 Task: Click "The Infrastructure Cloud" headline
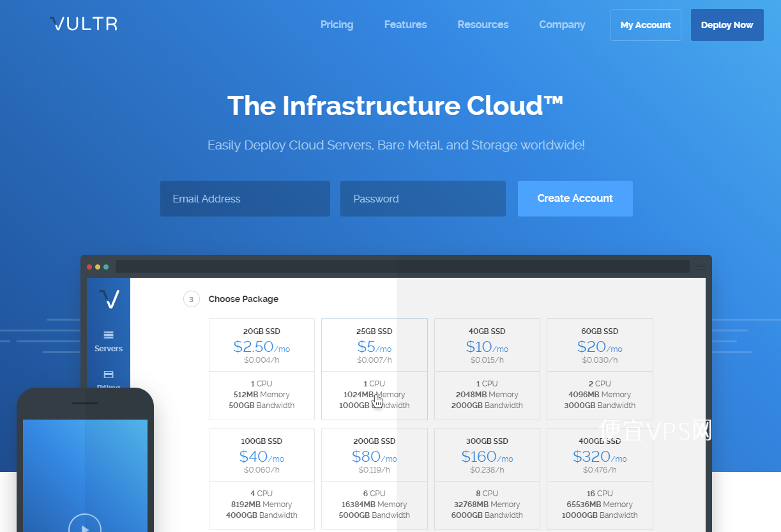point(395,106)
